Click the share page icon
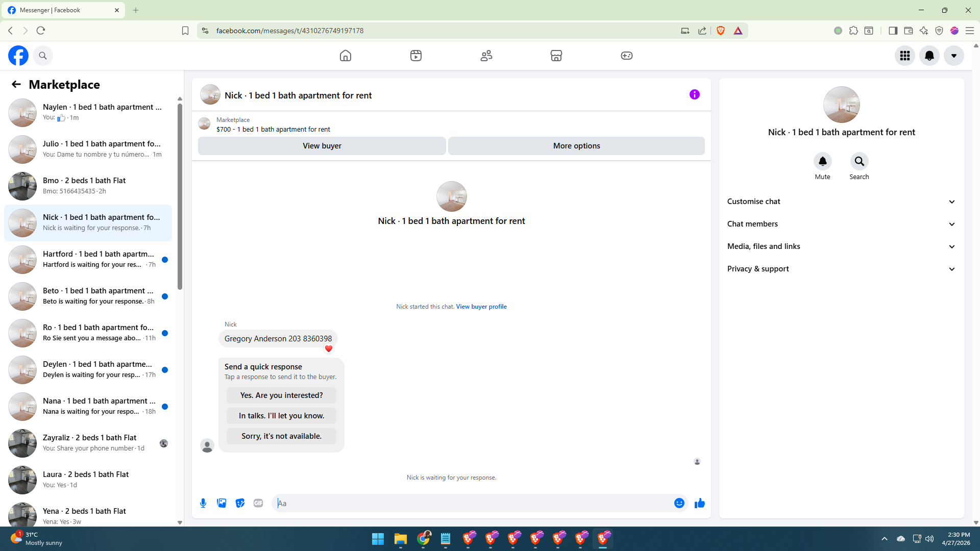 coord(702,31)
